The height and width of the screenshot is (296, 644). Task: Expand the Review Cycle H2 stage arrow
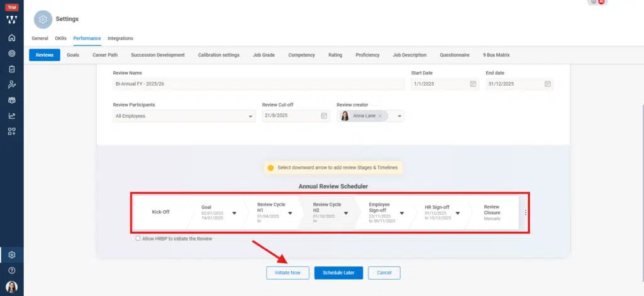pos(346,213)
